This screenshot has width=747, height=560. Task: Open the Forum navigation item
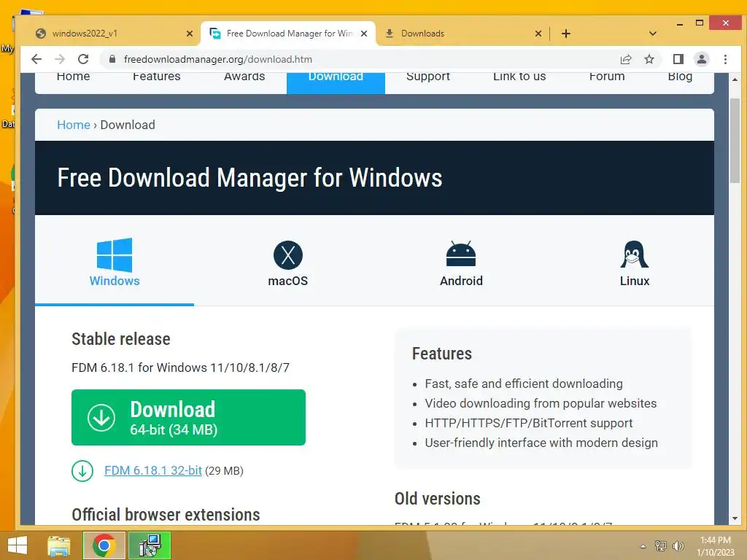(x=606, y=77)
